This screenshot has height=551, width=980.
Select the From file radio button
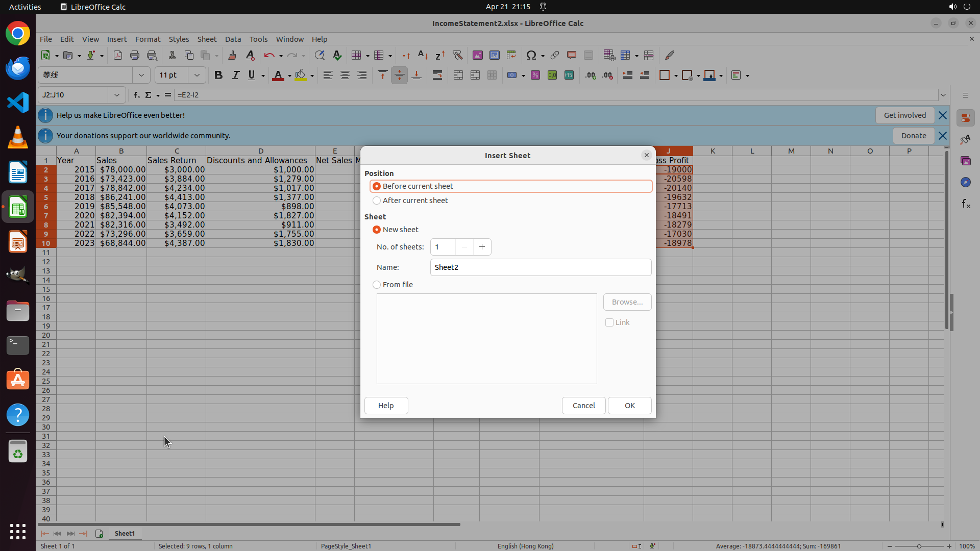[377, 285]
